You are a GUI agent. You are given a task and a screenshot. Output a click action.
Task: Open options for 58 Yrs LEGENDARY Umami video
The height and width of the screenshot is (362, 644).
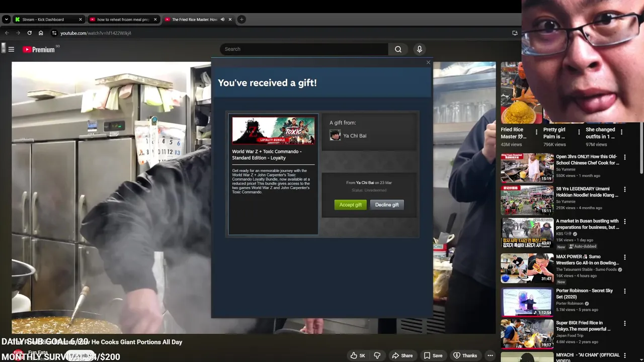(625, 190)
